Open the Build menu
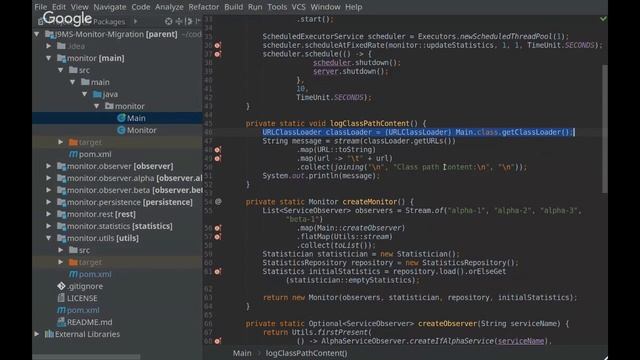 [x=233, y=7]
